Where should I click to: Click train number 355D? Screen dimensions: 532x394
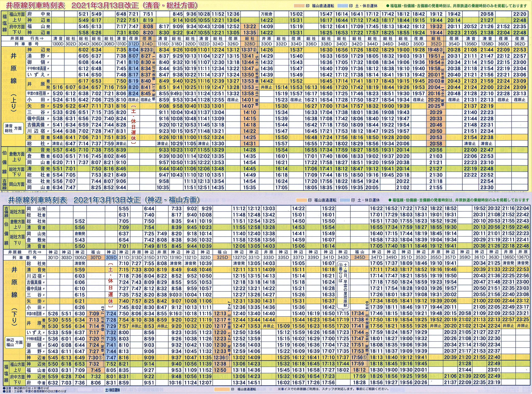pos(435,257)
